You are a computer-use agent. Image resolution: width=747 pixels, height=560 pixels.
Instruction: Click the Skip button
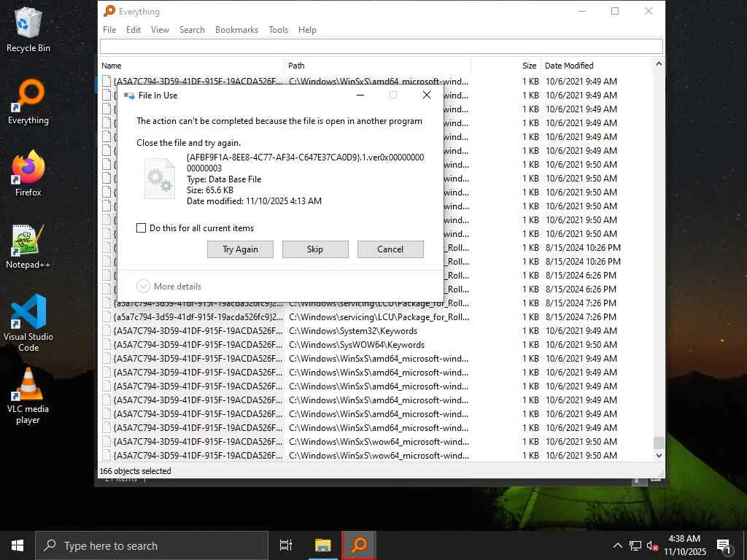[315, 249]
